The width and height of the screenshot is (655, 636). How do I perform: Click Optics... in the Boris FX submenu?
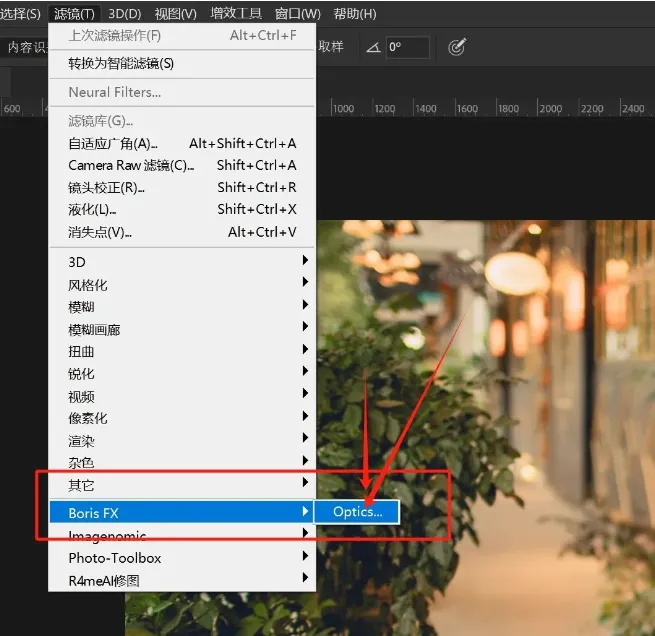[357, 512]
